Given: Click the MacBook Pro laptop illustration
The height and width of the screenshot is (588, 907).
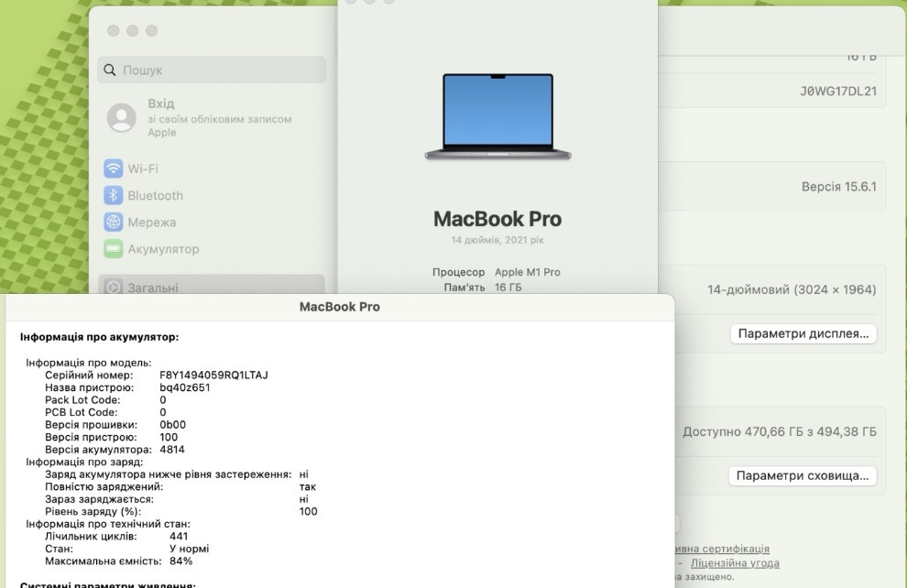Looking at the screenshot, I should 497,114.
